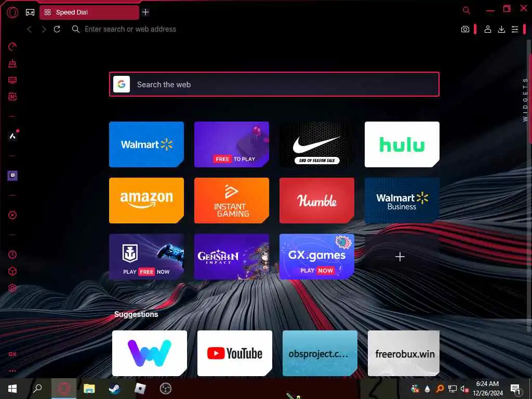Image resolution: width=532 pixels, height=399 pixels.
Task: Open the obsproject.c... suggestion tile
Action: point(320,353)
